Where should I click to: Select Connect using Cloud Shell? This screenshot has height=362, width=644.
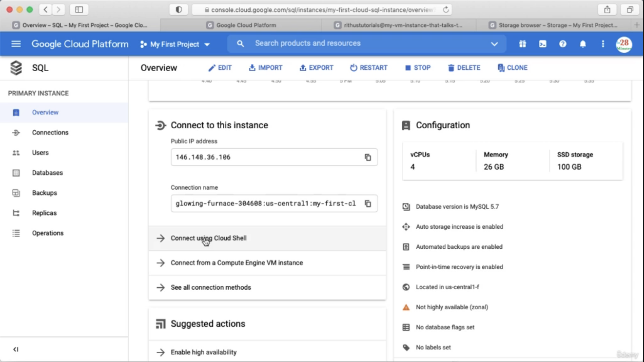[x=267, y=238]
